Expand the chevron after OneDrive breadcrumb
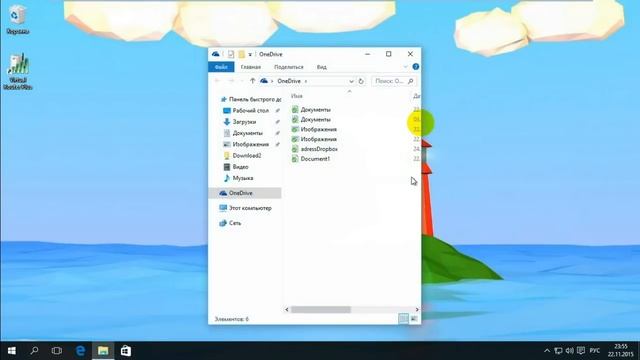The height and width of the screenshot is (360, 640). click(x=306, y=81)
